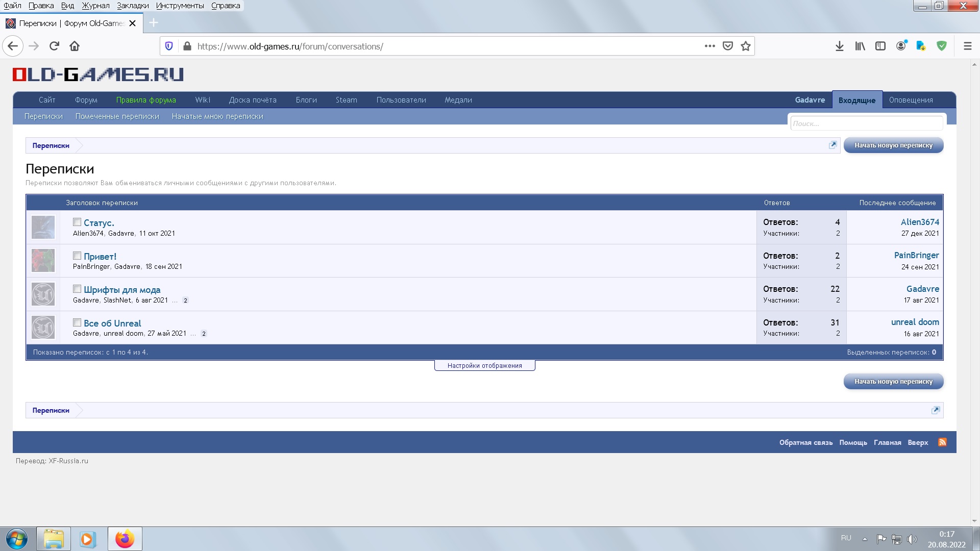Save page to Pocket icon
980x551 pixels.
tap(728, 46)
